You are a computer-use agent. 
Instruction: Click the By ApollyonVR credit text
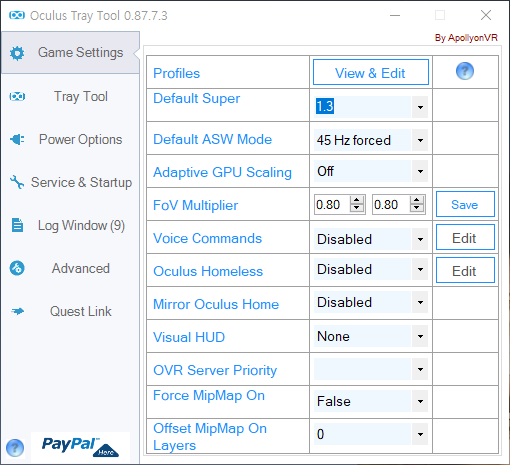466,38
